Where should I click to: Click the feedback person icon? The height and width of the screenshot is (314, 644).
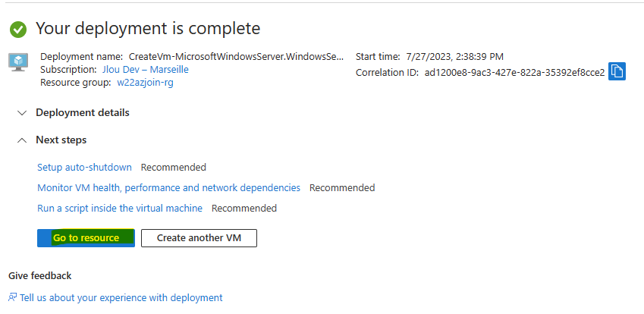click(13, 297)
